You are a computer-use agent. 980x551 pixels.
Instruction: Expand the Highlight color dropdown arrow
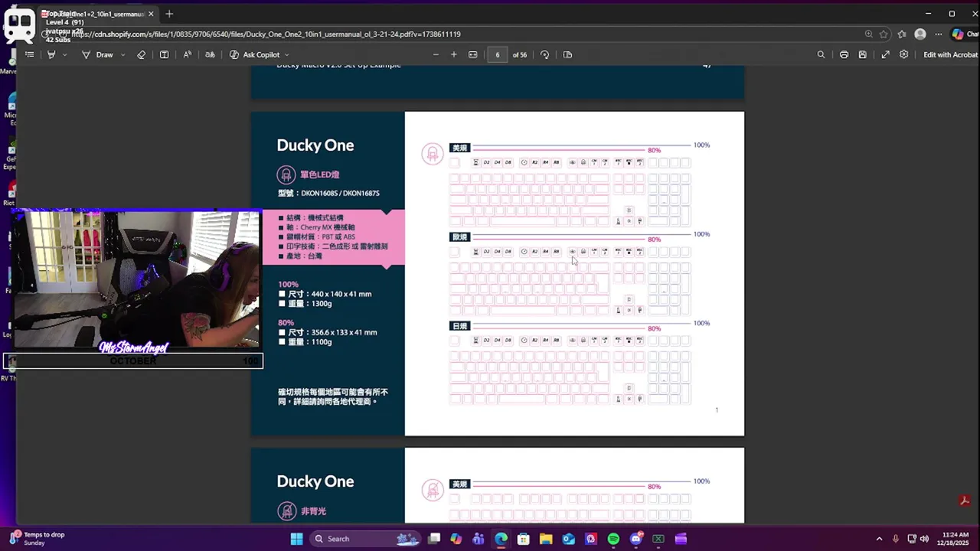click(64, 54)
